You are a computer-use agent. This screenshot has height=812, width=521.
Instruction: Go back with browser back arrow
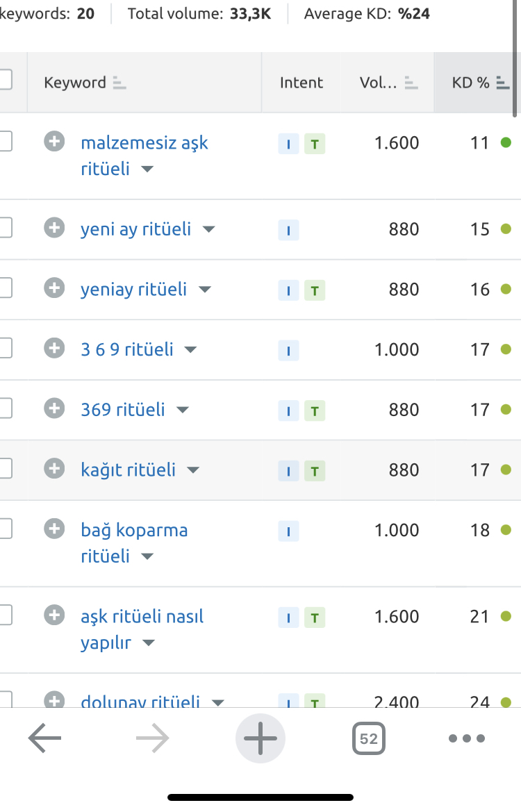tap(44, 738)
